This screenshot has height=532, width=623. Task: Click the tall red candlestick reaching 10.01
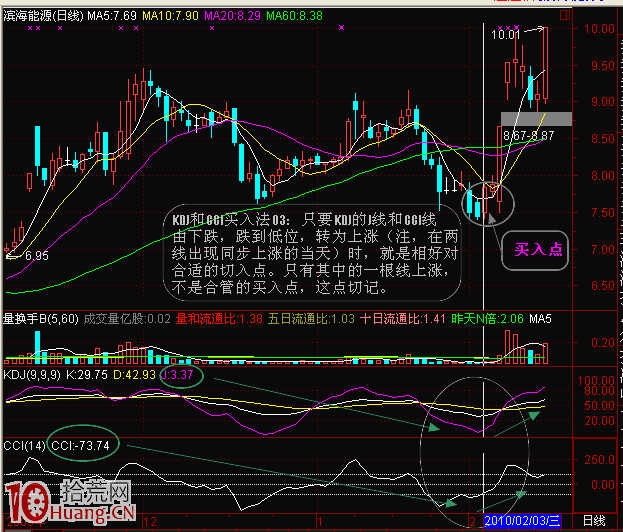[x=546, y=64]
